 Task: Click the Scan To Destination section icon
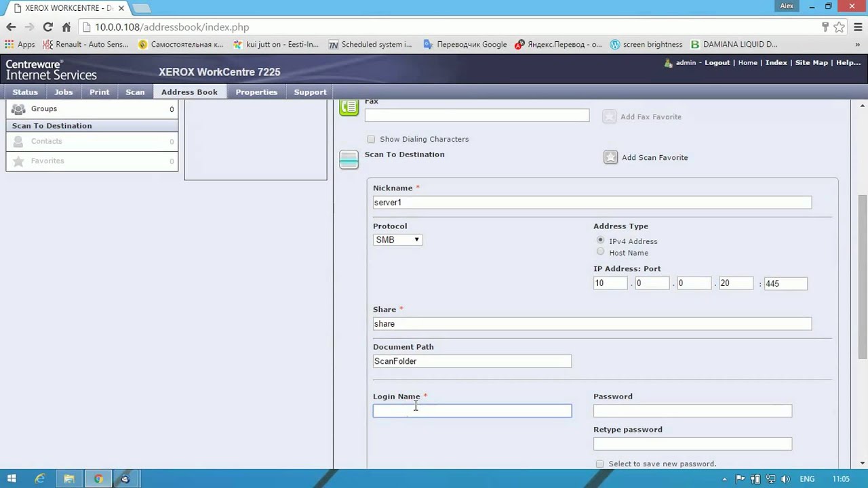click(x=349, y=159)
